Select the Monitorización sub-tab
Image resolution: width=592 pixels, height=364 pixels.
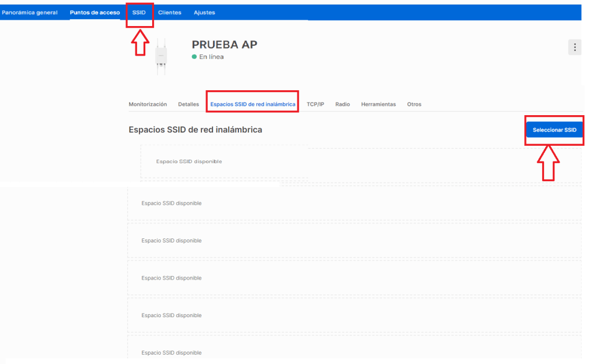tap(148, 104)
